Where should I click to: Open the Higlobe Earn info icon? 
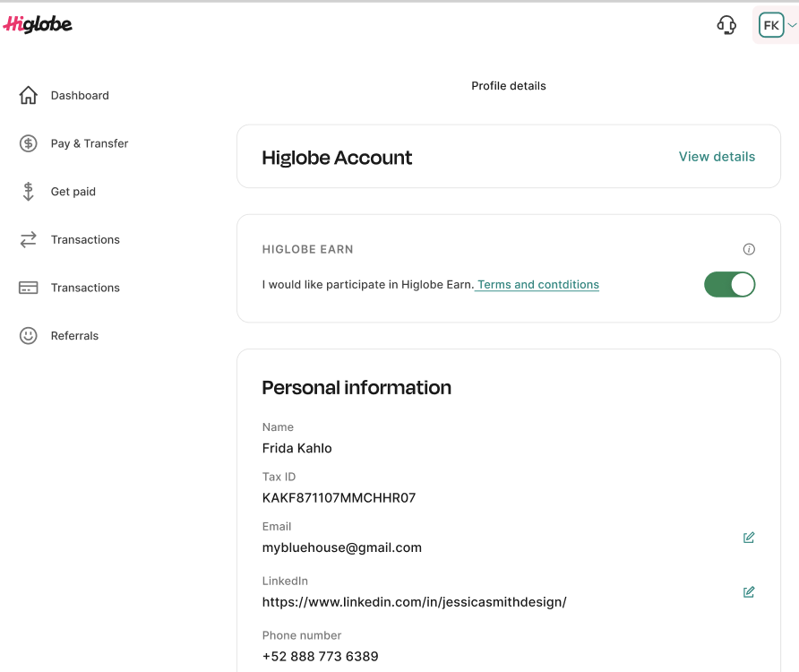tap(749, 249)
